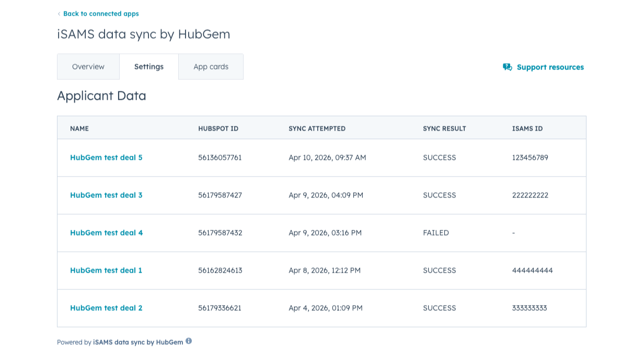Click the Support resources chat icon
This screenshot has width=644, height=362.
[x=507, y=67]
